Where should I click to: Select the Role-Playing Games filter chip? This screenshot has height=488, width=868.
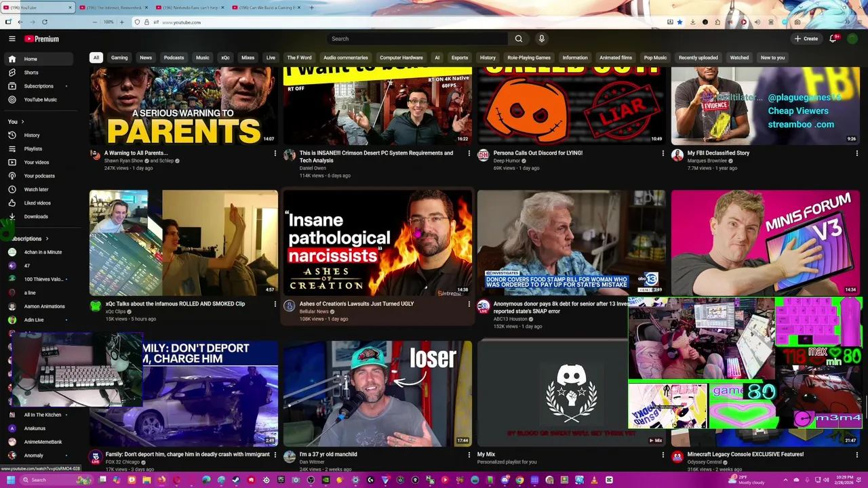(529, 58)
